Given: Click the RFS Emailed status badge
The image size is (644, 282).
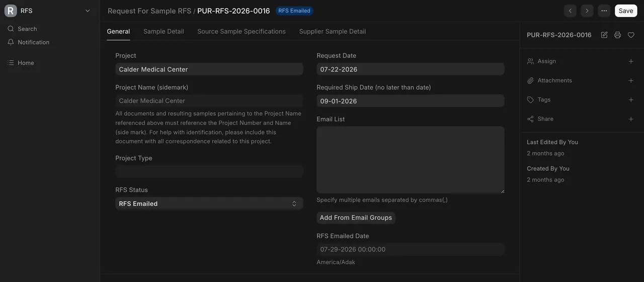Looking at the screenshot, I should (x=294, y=11).
